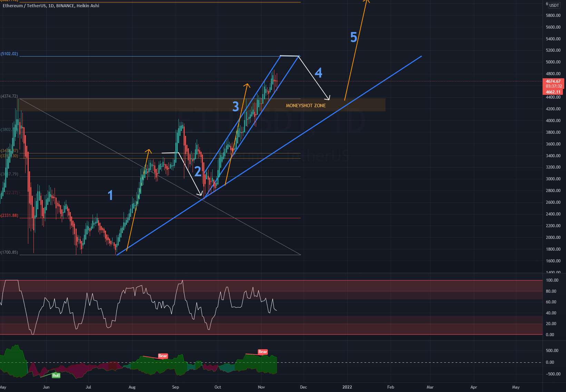
Task: Click the Bear label near late August
Action: click(163, 356)
